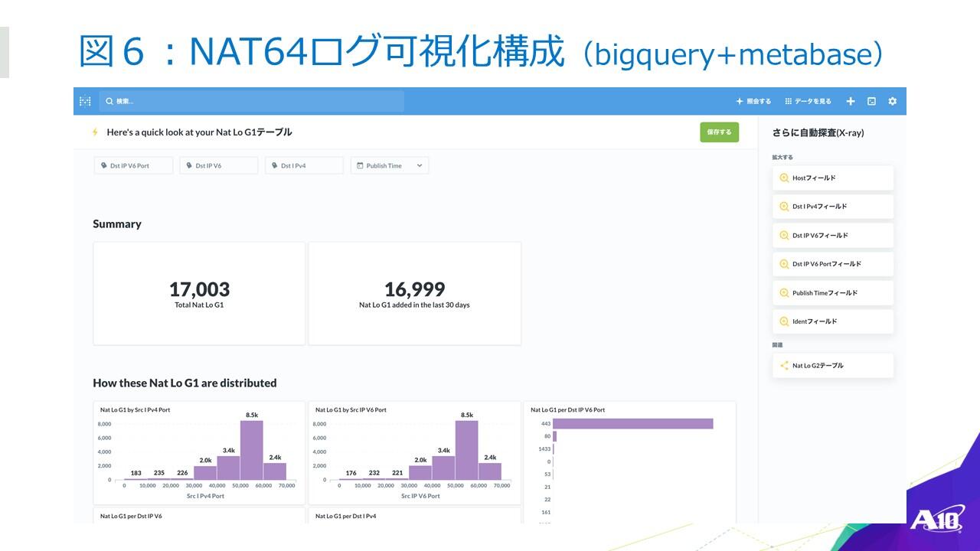Image resolution: width=980 pixels, height=551 pixels.
Task: Click chart title Nat Lo G1 by Src I Pv4 Port
Action: click(136, 409)
